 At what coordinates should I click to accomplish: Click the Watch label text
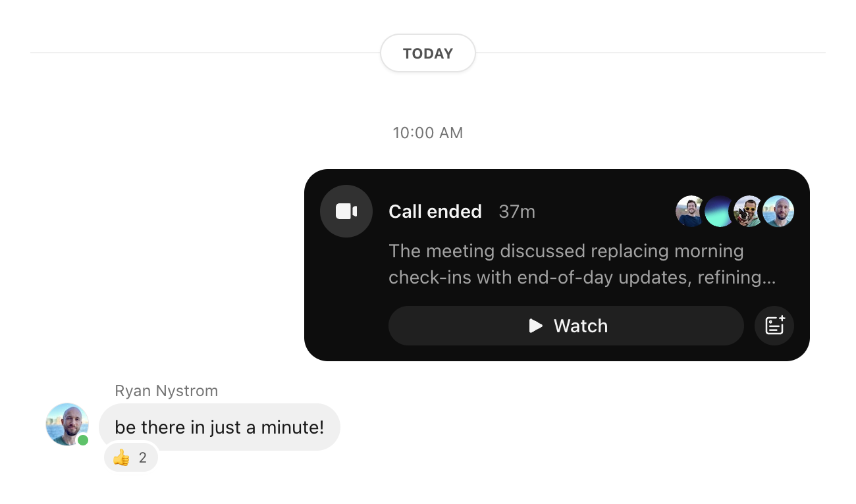580,326
